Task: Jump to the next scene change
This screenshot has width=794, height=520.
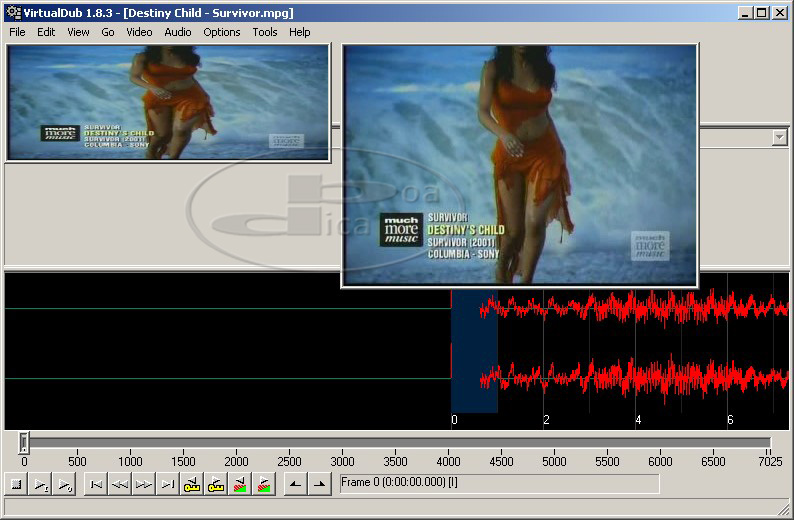Action: [x=264, y=485]
